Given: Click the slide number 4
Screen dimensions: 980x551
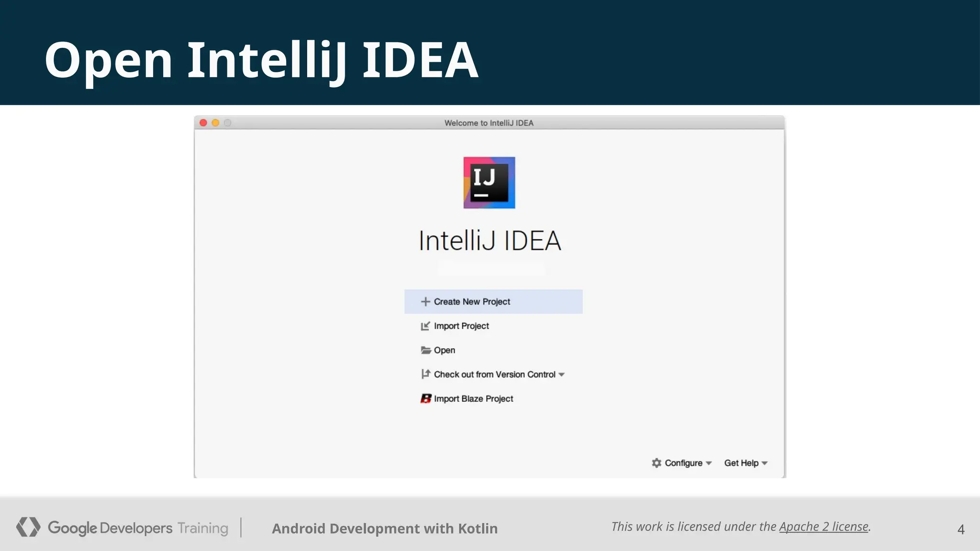Looking at the screenshot, I should click(961, 529).
